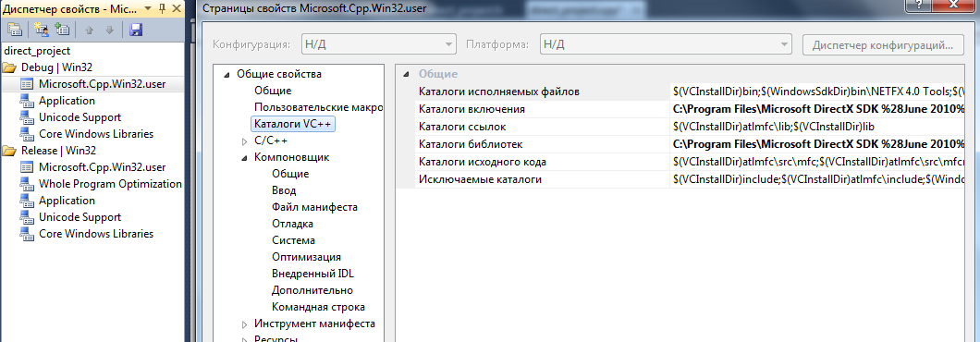Screen dimensions: 980x342
Task: Click Unicode Support sheet icon under Debug
Action: pos(27,117)
